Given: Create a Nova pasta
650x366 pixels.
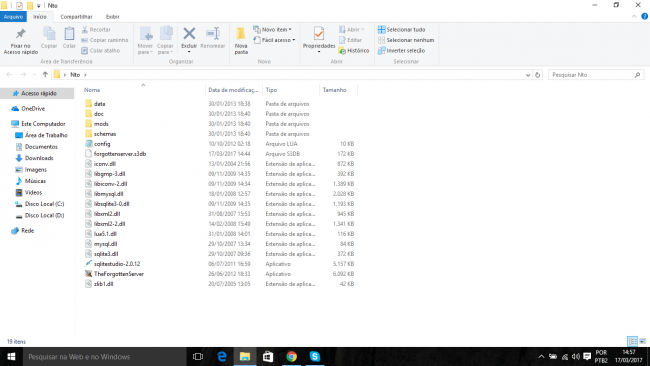Looking at the screenshot, I should (x=241, y=41).
